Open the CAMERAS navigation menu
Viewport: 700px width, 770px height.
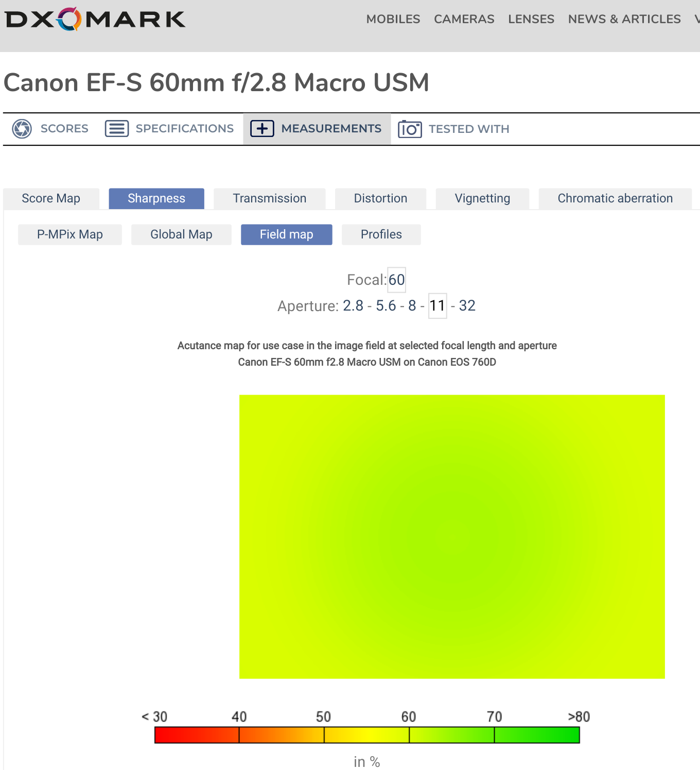464,19
